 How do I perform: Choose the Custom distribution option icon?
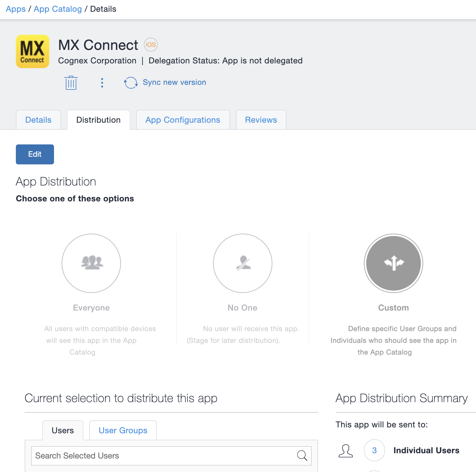tap(394, 263)
